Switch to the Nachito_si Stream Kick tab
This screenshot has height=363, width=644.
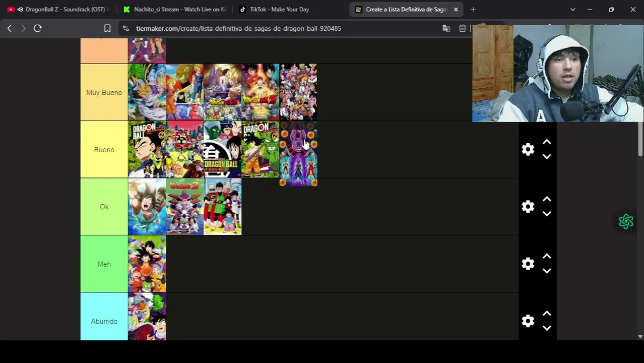[x=175, y=9]
